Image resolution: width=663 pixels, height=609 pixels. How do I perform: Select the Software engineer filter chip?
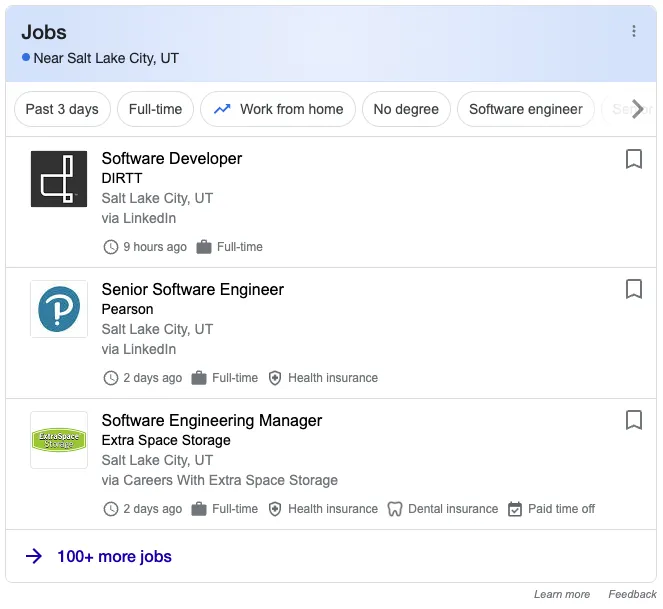(526, 109)
